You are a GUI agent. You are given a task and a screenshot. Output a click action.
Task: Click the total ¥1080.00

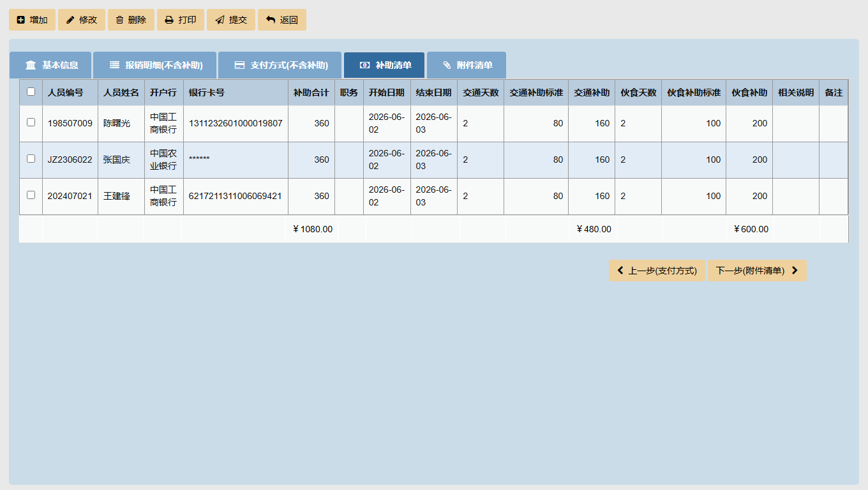point(312,229)
